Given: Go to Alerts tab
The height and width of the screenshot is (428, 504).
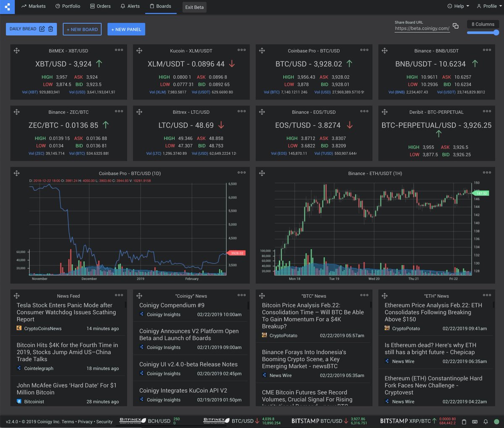Looking at the screenshot, I should coord(130,6).
